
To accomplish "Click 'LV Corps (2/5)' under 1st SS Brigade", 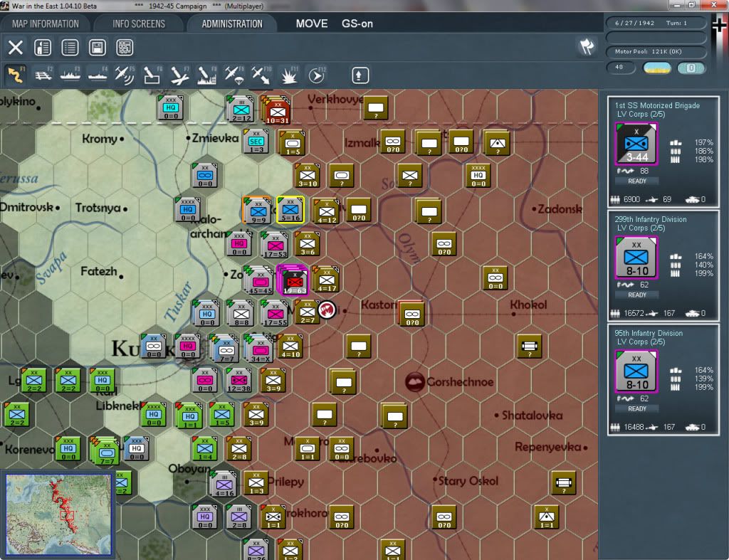I will 641,115.
